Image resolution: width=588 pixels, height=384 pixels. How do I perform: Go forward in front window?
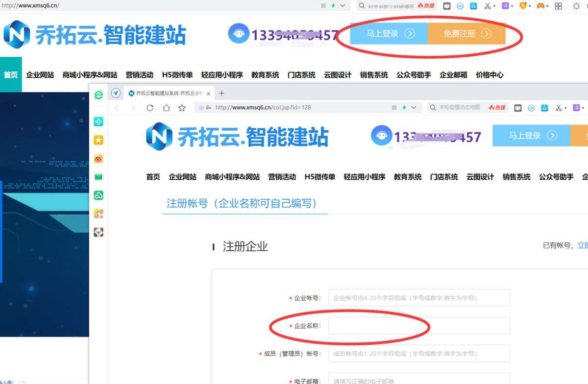coord(133,108)
